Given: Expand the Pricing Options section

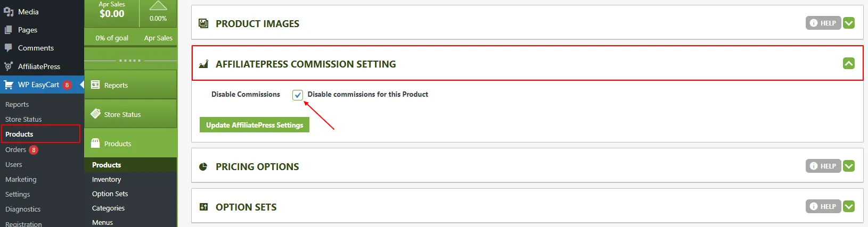Looking at the screenshot, I should [849, 166].
